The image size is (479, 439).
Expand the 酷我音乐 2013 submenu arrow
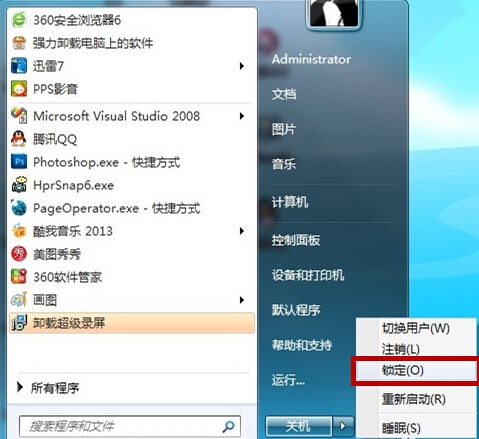click(x=242, y=231)
